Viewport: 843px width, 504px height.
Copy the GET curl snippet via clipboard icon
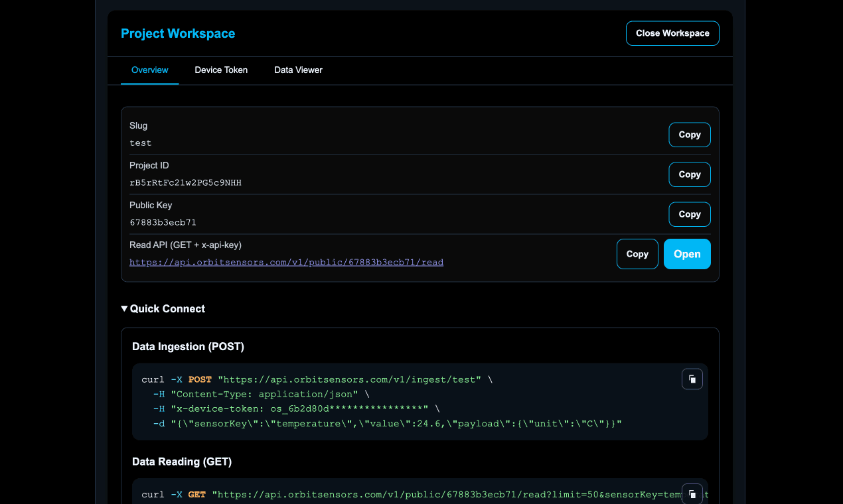click(692, 493)
